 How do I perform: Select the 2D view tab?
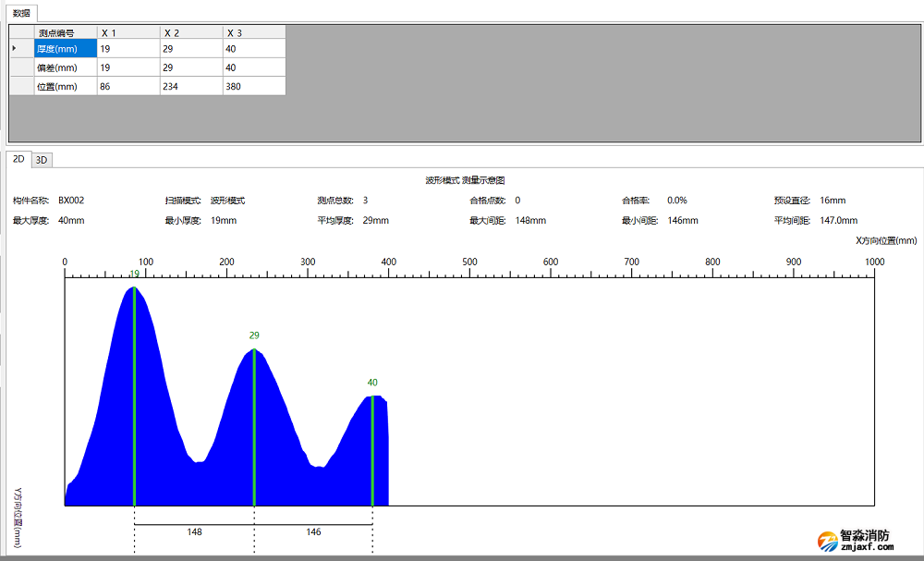click(18, 159)
